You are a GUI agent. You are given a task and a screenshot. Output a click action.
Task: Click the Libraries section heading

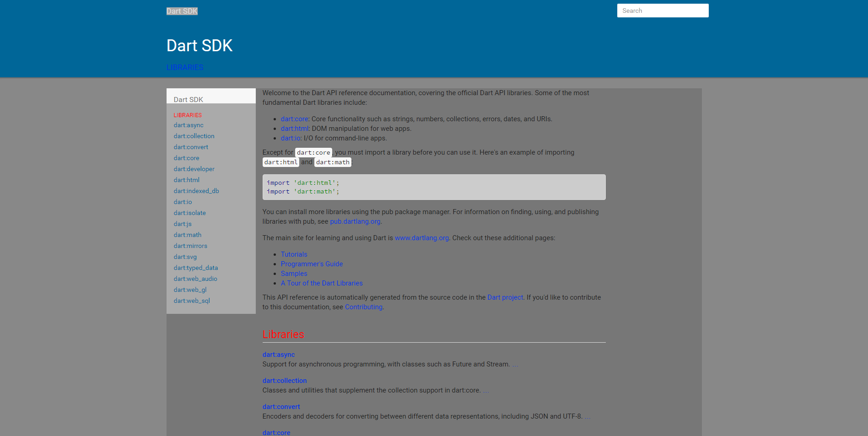283,334
